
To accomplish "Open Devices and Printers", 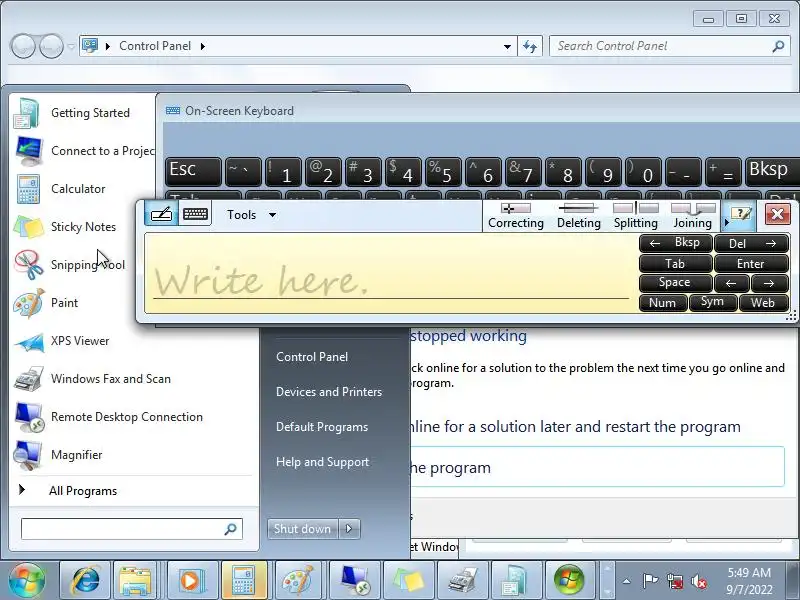I will (329, 392).
